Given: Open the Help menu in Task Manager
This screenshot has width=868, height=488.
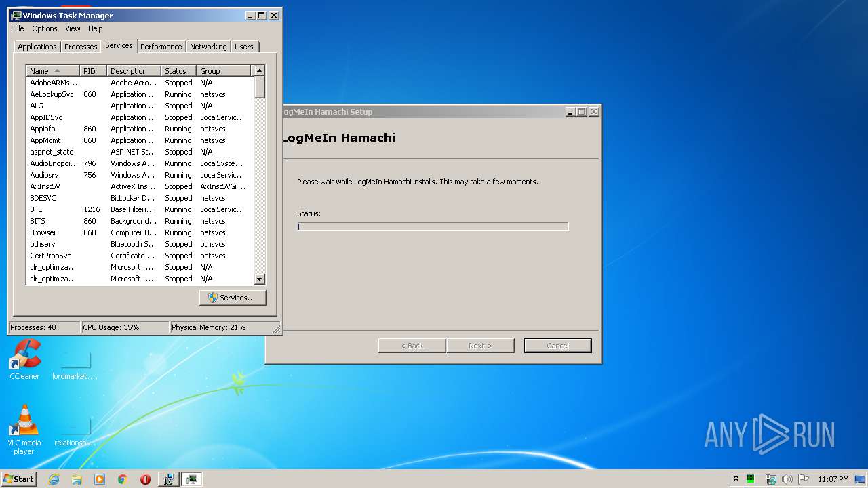Looking at the screenshot, I should click(96, 28).
